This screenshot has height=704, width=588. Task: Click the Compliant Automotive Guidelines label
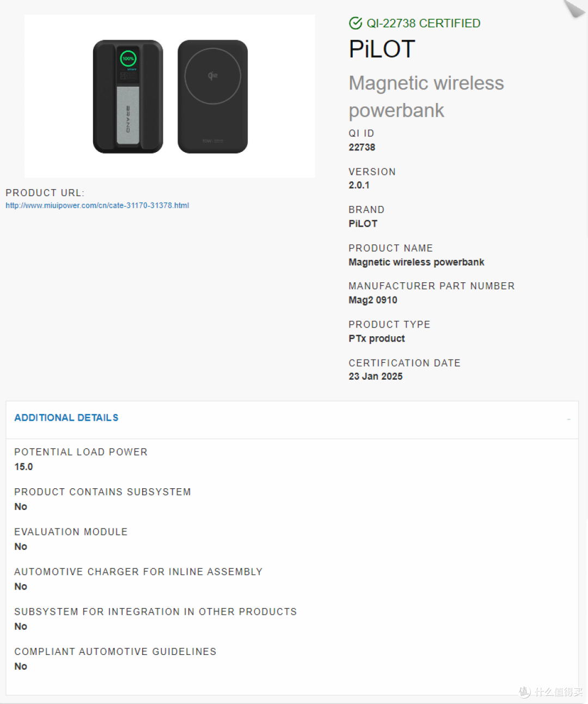point(115,652)
